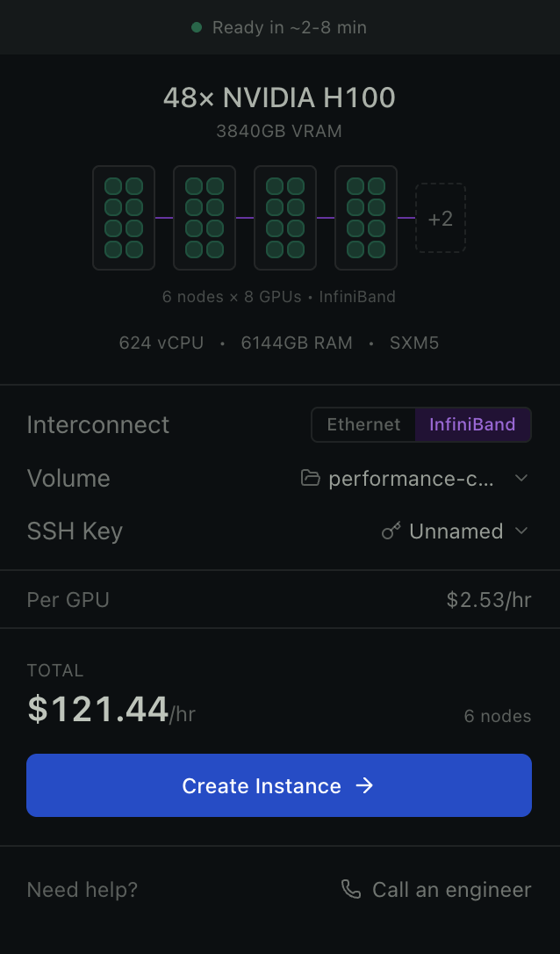Click the fourth GPU node icon
Image resolution: width=560 pixels, height=954 pixels.
point(366,218)
